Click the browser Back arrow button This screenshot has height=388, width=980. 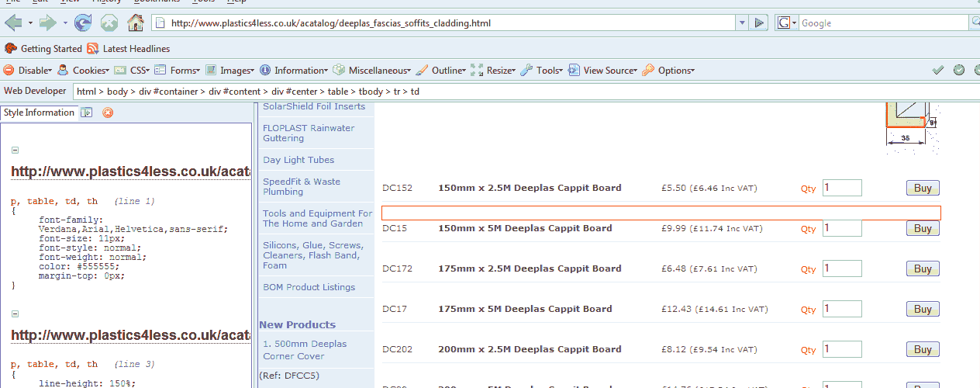click(13, 23)
